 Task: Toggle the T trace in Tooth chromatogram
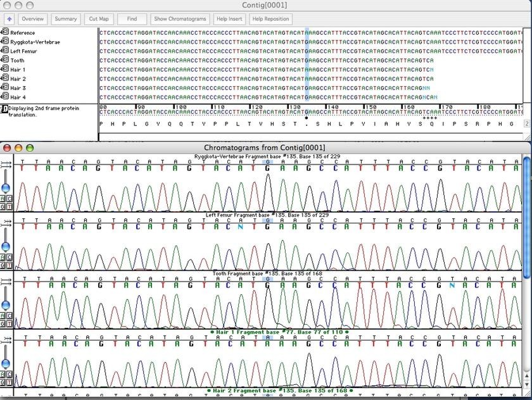click(x=9, y=322)
